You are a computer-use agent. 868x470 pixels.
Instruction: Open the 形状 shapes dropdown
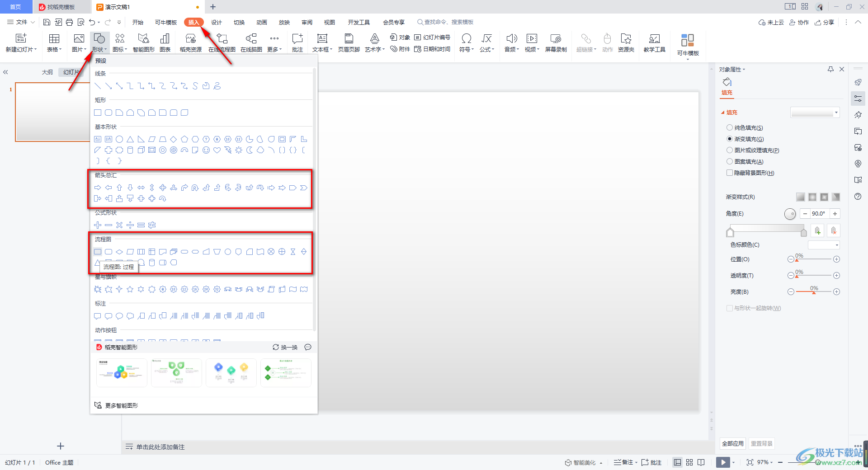[x=99, y=43]
